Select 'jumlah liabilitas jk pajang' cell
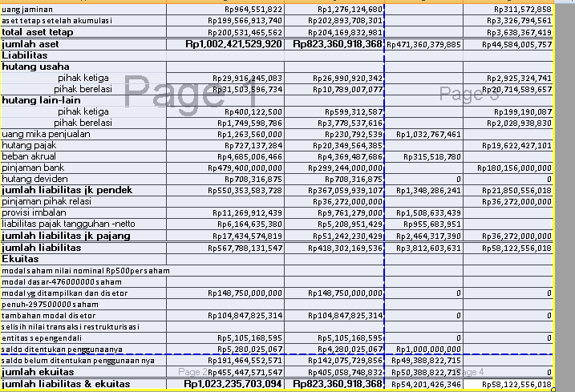Screen dimensions: 575x392 [x=83, y=236]
